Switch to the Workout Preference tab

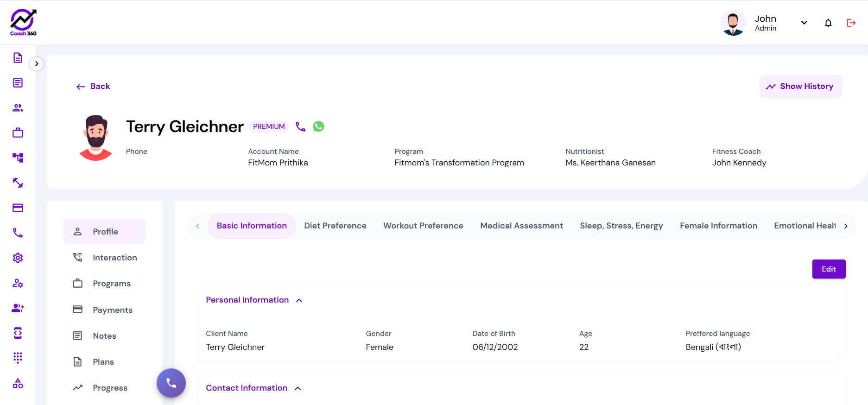pos(423,226)
